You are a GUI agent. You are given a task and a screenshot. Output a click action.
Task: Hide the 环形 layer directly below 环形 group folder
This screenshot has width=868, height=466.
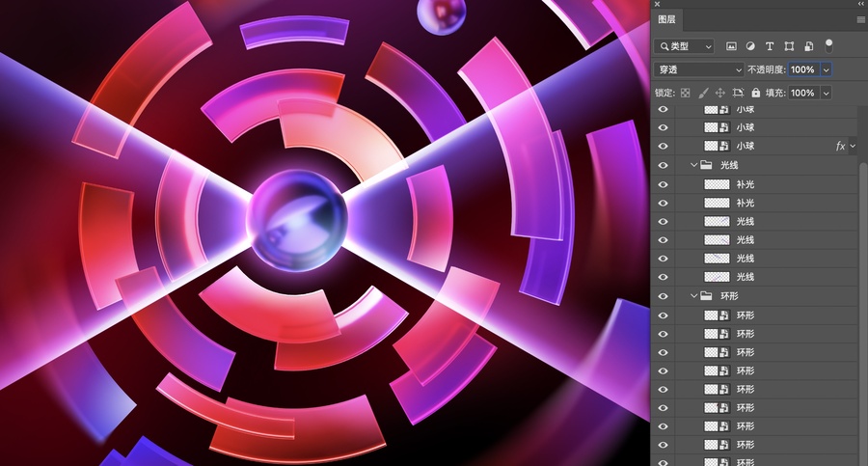663,315
